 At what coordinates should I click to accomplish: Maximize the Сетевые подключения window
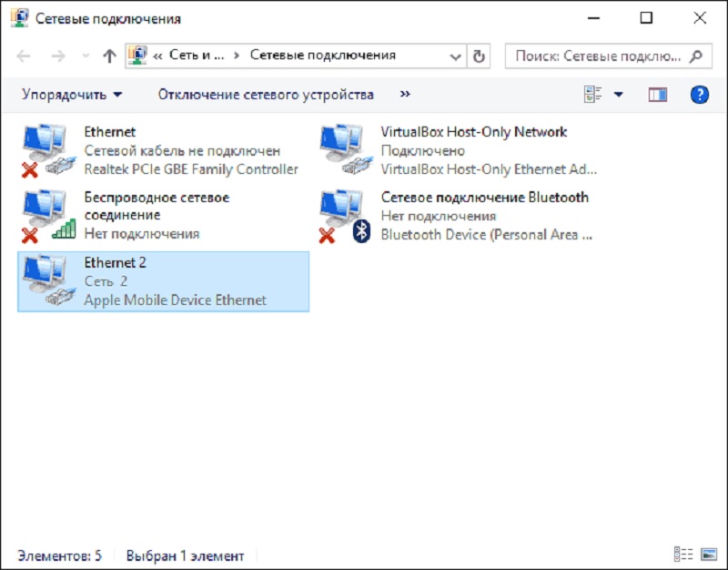[646, 18]
